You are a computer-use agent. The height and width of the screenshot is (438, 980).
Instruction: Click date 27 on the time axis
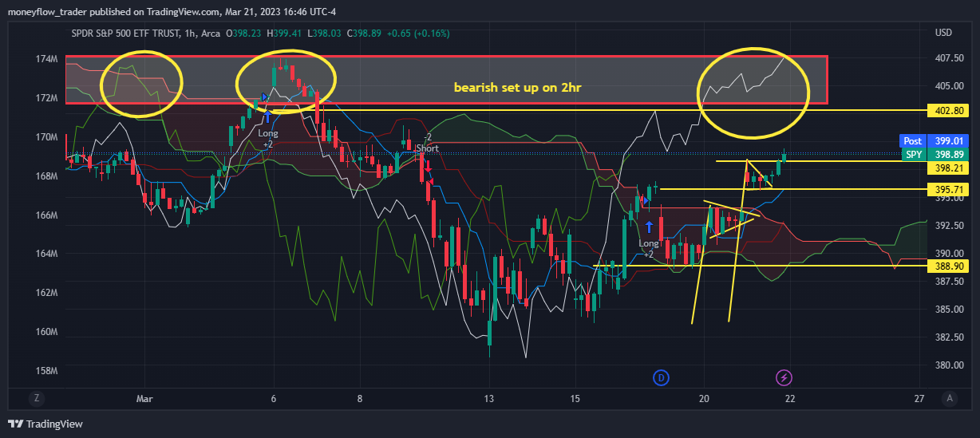point(919,397)
